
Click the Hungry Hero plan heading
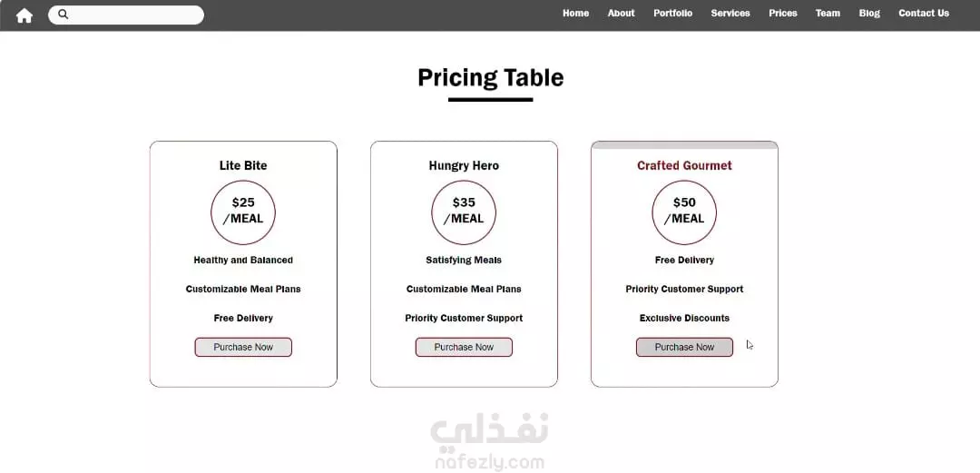point(464,165)
